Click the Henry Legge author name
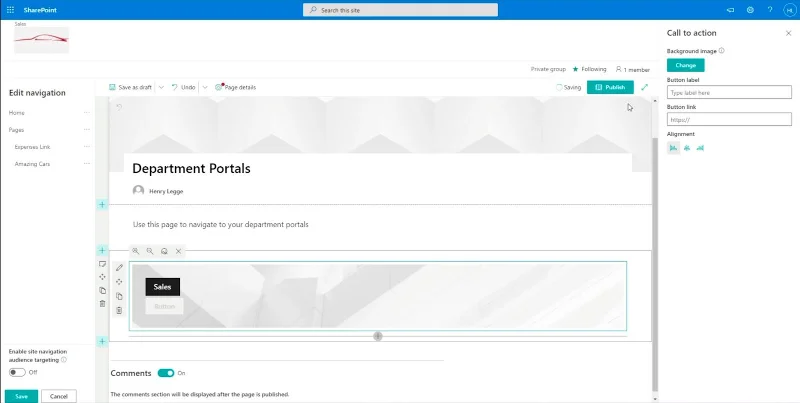This screenshot has height=403, width=800. [x=166, y=191]
